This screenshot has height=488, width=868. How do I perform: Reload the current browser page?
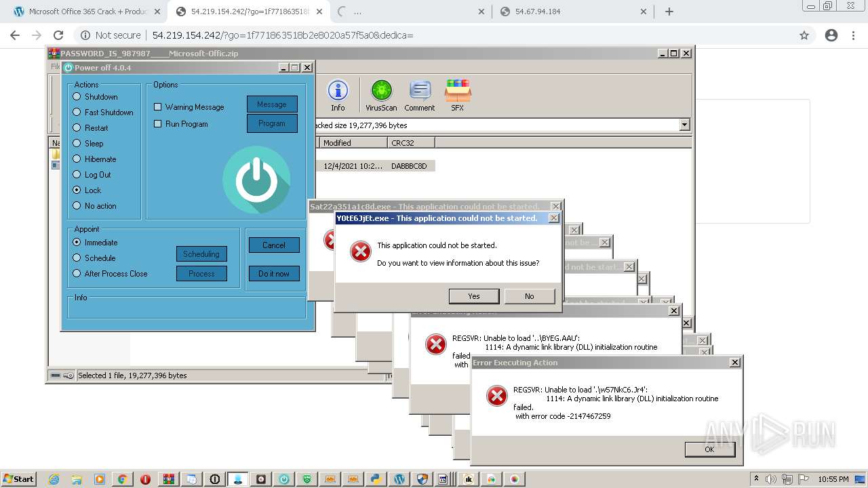(58, 35)
